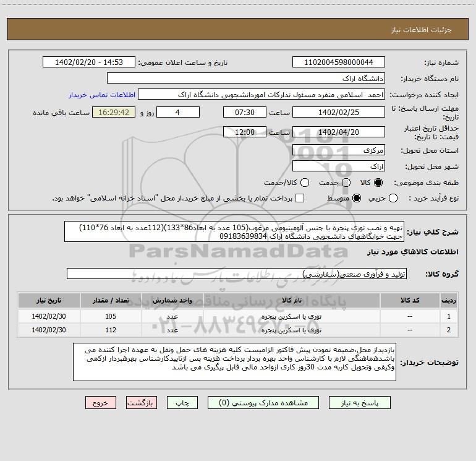Click the delivery city field اراک
Image resolution: width=476 pixels, height=461 pixels.
(339, 166)
